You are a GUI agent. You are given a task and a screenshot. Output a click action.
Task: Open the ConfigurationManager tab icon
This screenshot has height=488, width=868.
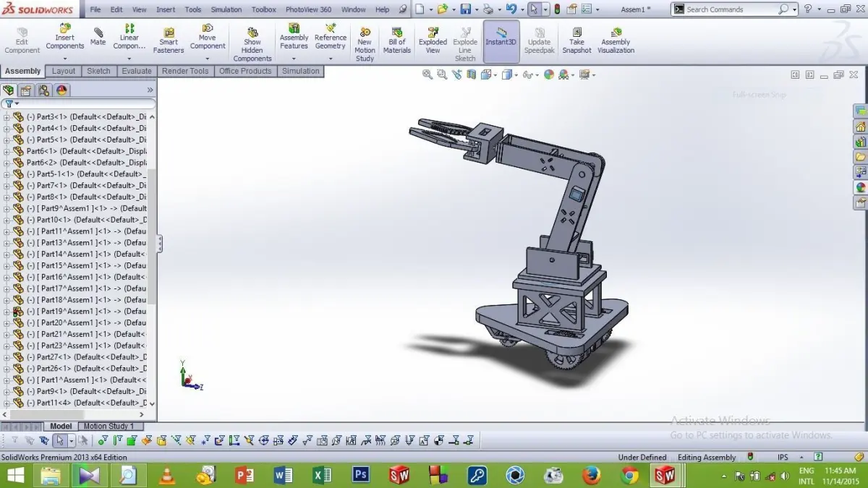pyautogui.click(x=44, y=90)
